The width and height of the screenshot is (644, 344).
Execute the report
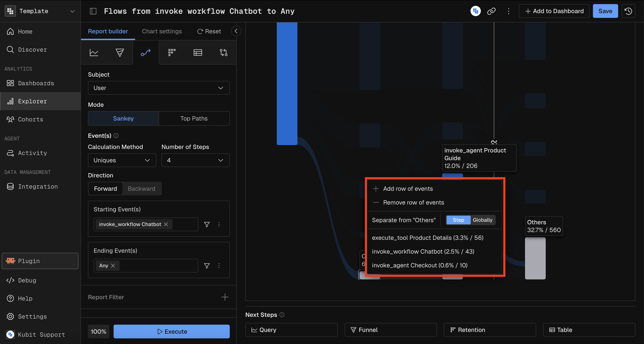point(172,332)
